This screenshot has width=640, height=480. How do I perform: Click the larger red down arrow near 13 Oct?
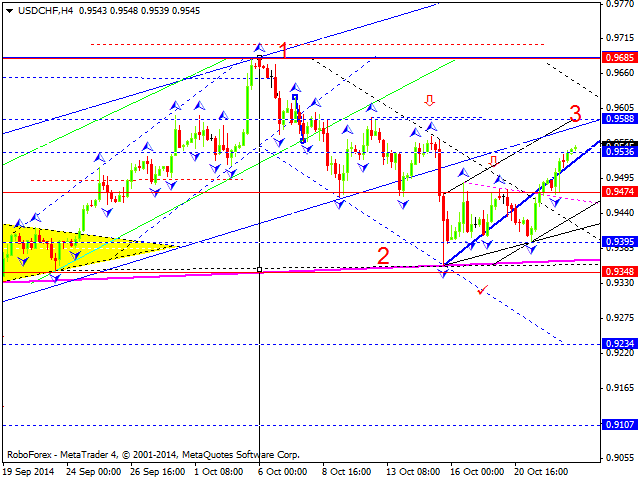coord(430,101)
